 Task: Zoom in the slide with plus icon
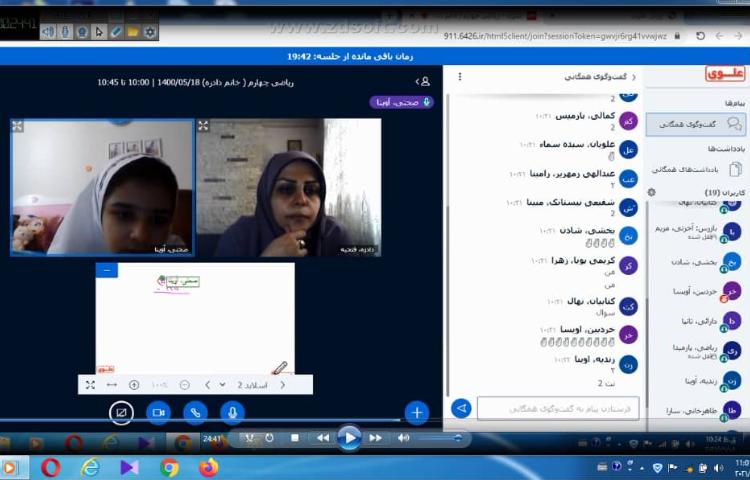[134, 385]
